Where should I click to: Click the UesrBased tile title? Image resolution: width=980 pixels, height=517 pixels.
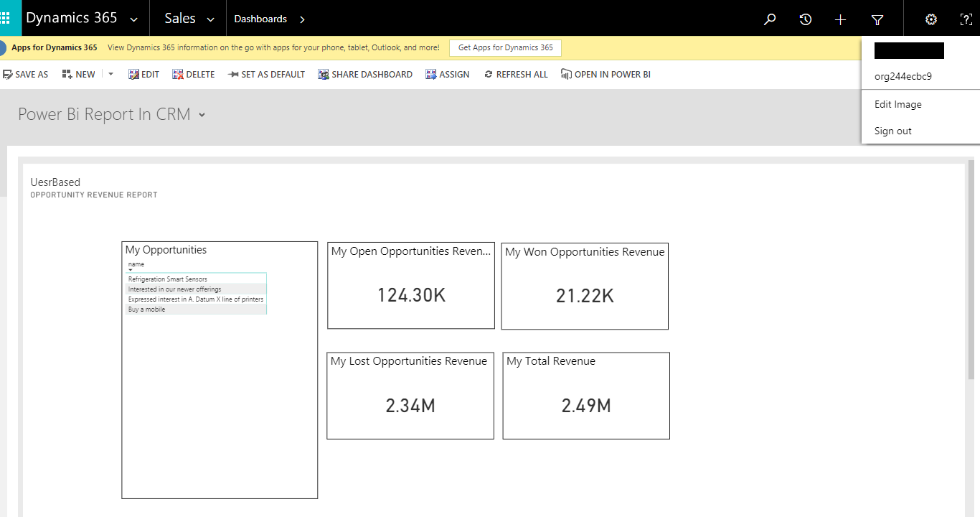55,182
